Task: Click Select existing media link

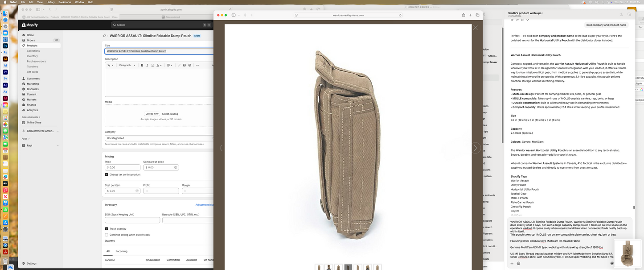Action: coord(170,114)
